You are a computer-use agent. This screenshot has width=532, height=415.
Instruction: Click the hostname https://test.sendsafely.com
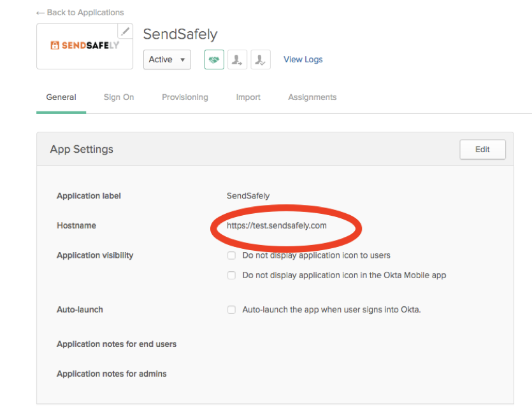click(277, 225)
